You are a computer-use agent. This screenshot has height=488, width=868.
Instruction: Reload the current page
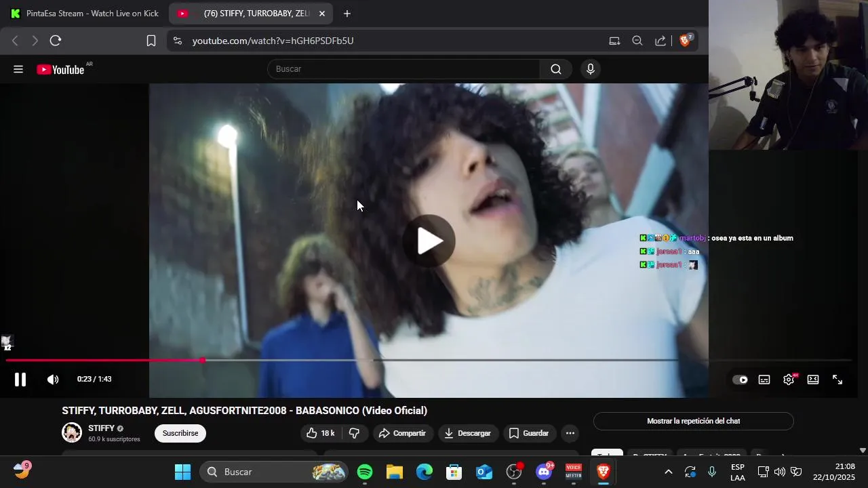[x=56, y=41]
